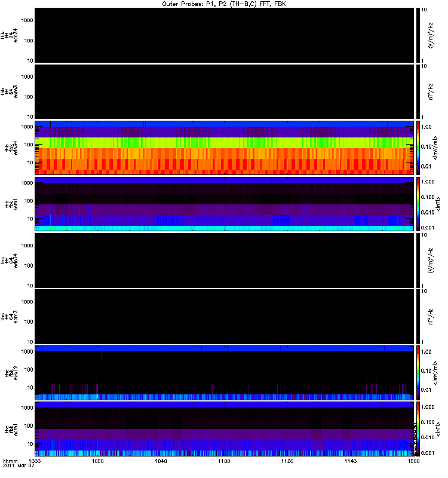448x478 pixels.
Task: Click the "nT²/Hz" unit label beside thc fff scm3
Action: coord(431,317)
